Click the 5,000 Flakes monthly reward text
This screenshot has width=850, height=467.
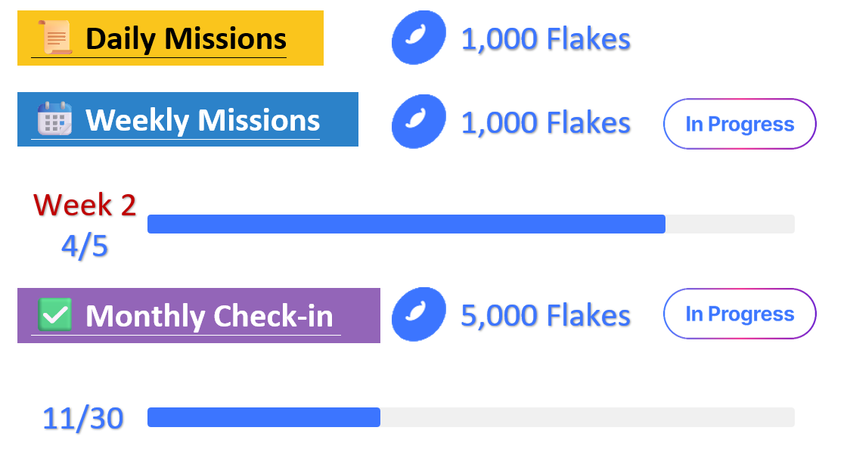(545, 316)
